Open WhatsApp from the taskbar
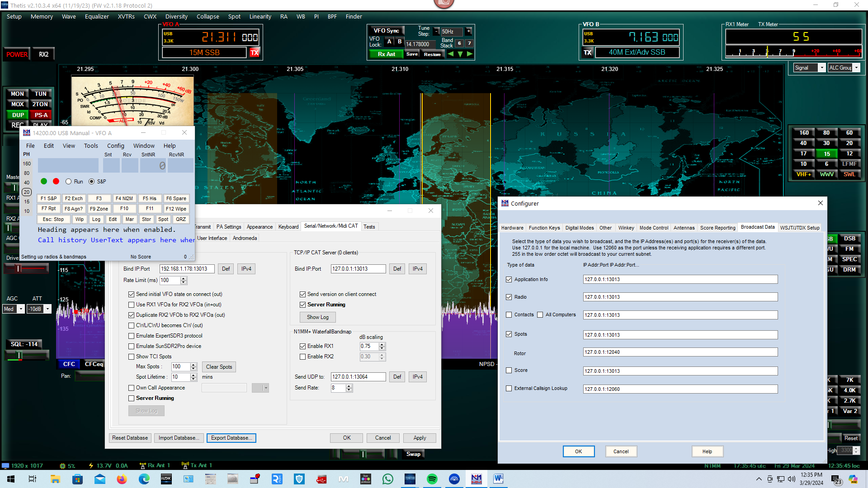This screenshot has width=868, height=488. click(388, 479)
